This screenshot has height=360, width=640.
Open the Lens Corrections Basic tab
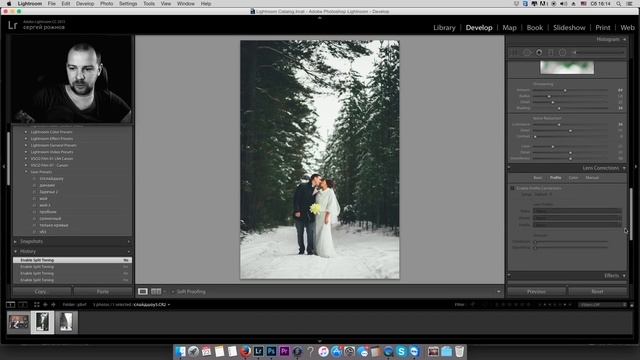coord(538,178)
